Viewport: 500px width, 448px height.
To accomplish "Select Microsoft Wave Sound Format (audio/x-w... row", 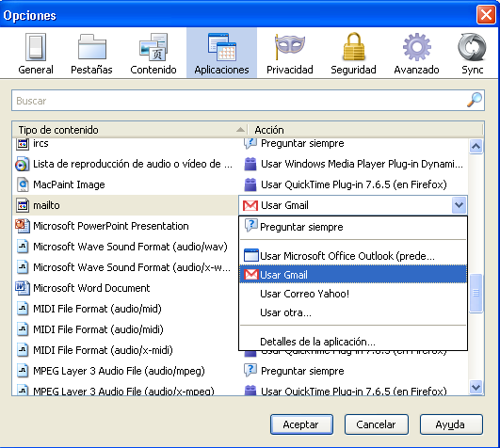I will pyautogui.click(x=125, y=267).
